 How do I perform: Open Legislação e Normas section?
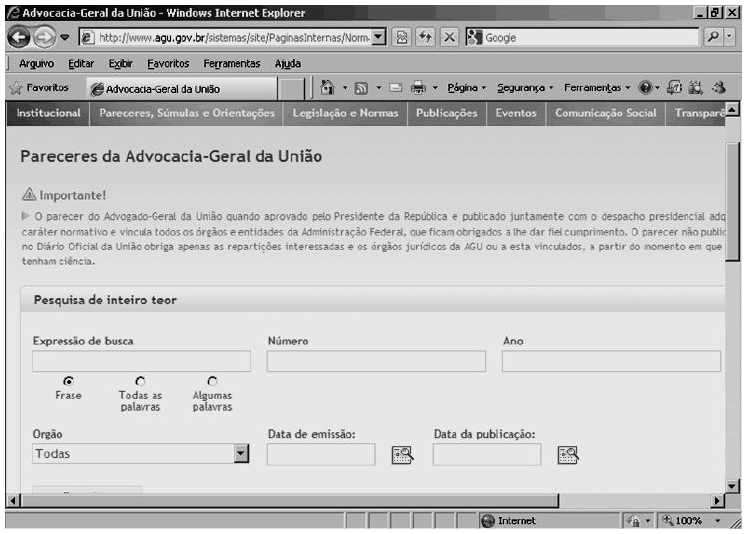pos(345,113)
